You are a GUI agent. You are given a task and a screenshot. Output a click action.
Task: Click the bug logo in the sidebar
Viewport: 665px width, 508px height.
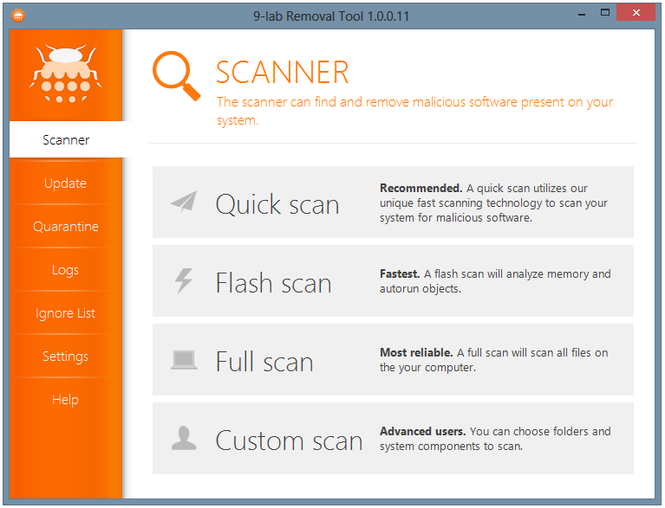click(x=66, y=73)
